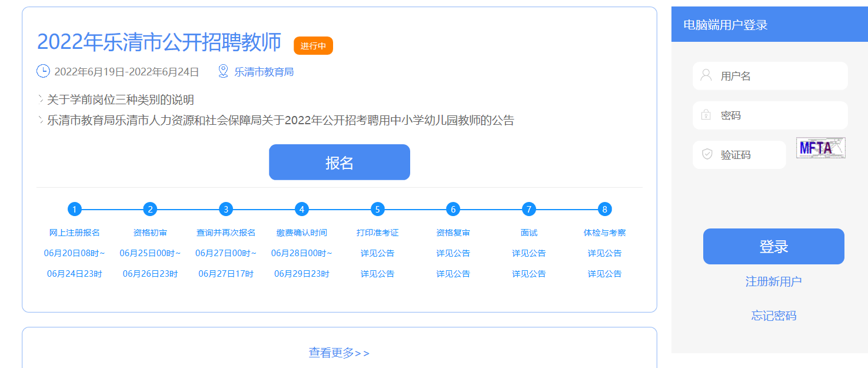Expand the 查看更多 section
868x368 pixels.
[x=339, y=353]
